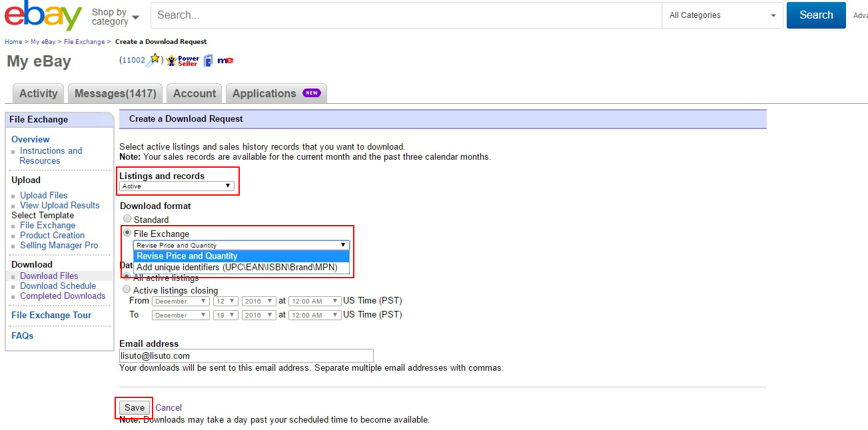Click the blue Search button

tap(816, 15)
